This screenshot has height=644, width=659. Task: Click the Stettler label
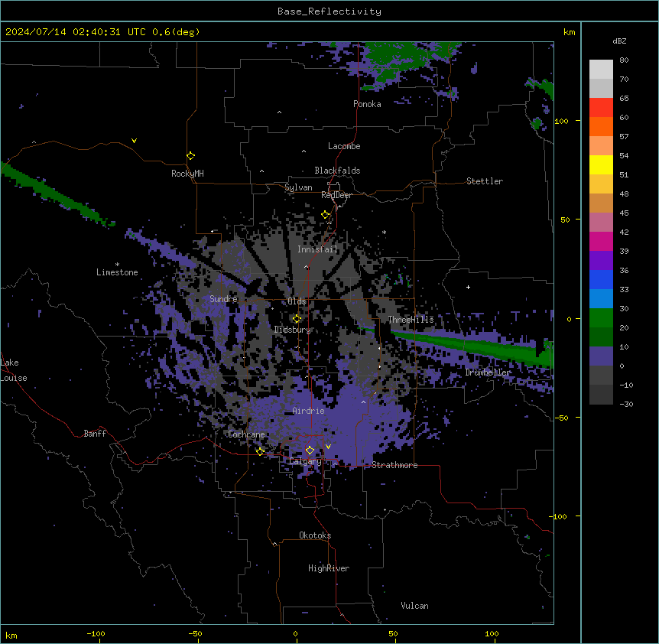pyautogui.click(x=485, y=181)
